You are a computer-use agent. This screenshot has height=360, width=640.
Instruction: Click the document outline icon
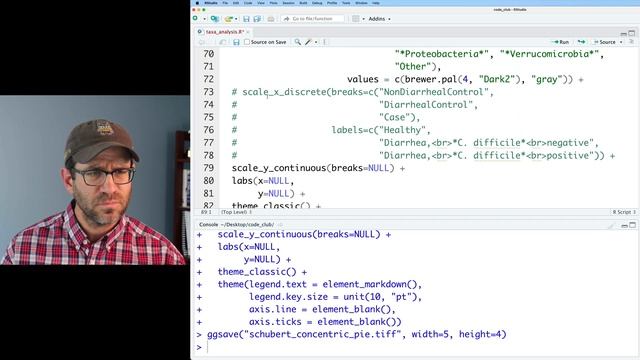631,42
